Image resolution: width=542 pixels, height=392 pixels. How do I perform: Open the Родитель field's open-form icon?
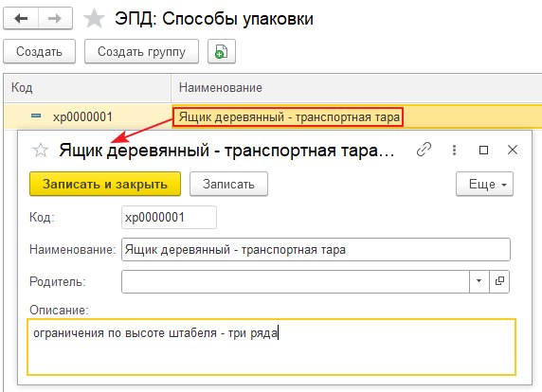click(499, 281)
